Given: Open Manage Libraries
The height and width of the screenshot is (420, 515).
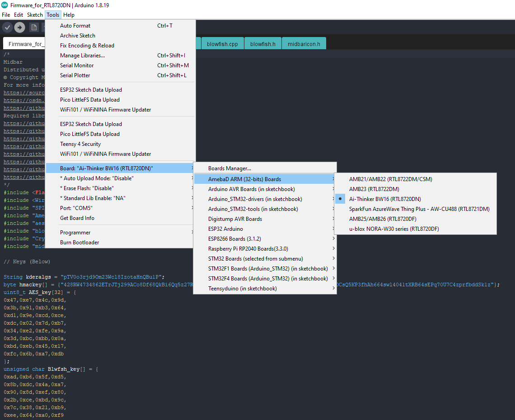Looking at the screenshot, I should coord(82,56).
